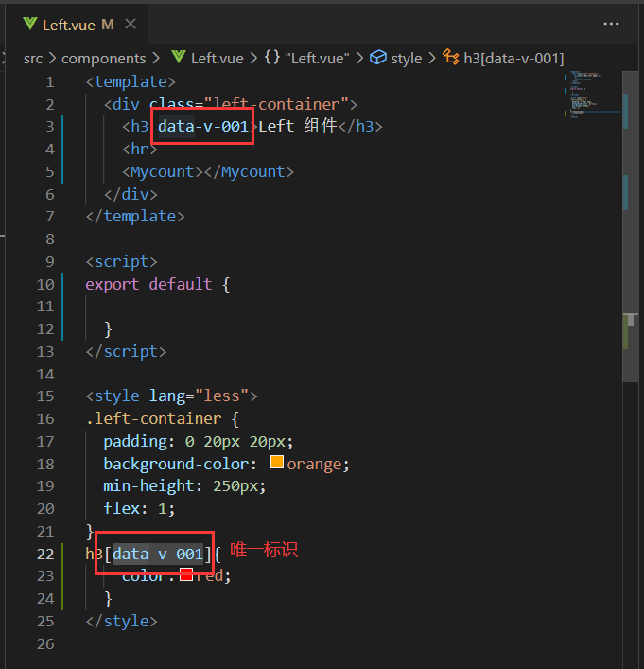
Task: Click the "Left 组件" heading text
Action: [298, 127]
